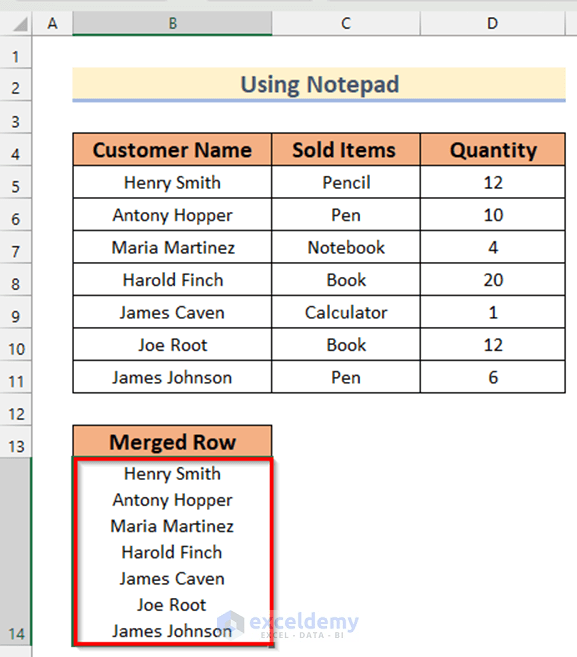Select the 'Antony Hopper' cell in row 6
The height and width of the screenshot is (657, 577).
pos(172,215)
